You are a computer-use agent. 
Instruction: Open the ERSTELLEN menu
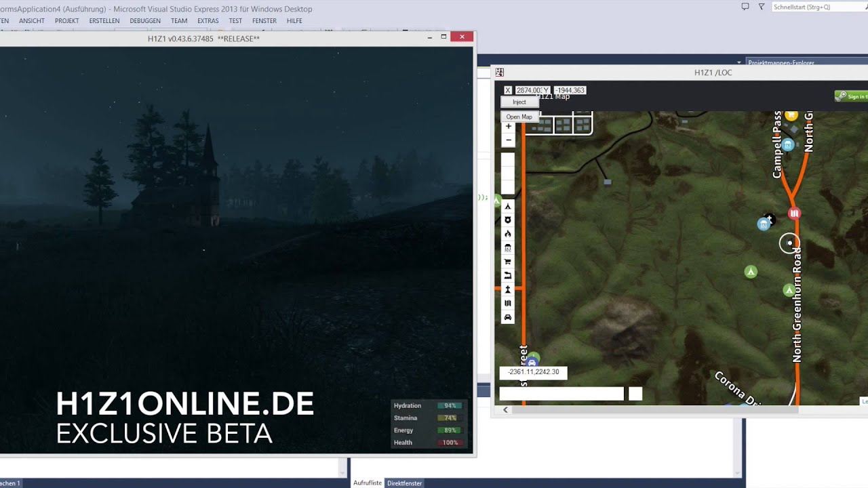[104, 21]
